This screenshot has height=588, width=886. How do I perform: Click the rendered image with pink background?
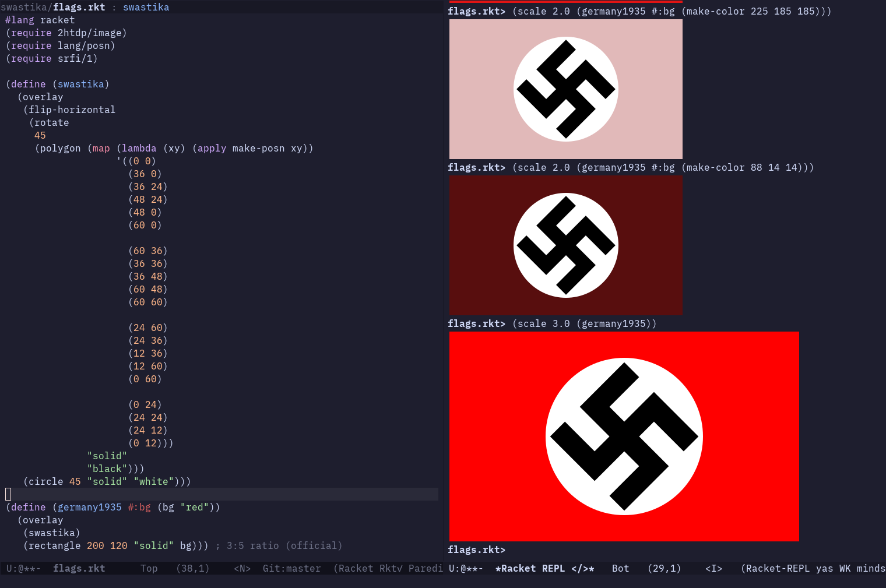pos(566,89)
